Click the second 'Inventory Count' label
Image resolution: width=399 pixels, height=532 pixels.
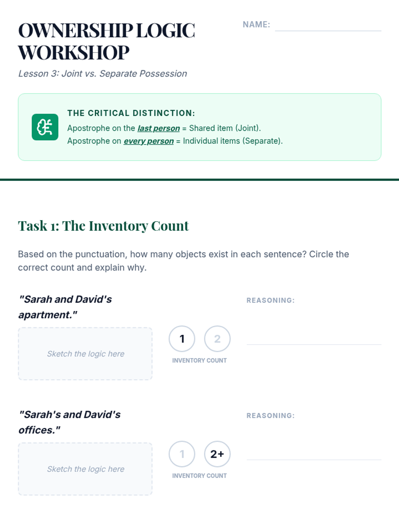[199, 476]
